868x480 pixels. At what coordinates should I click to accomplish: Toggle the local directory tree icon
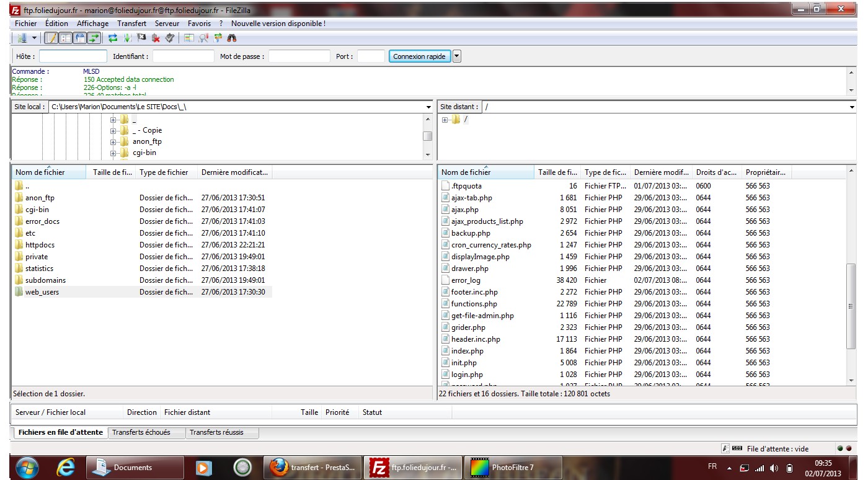66,38
